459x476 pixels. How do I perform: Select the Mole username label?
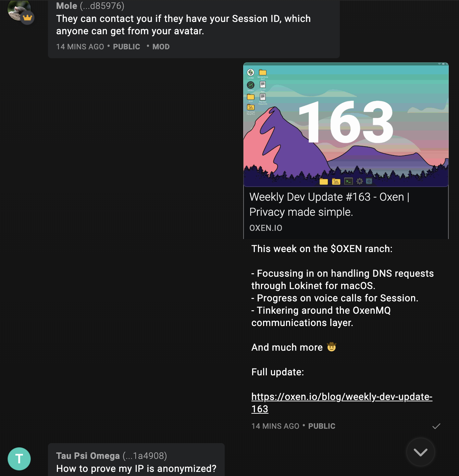click(x=66, y=6)
